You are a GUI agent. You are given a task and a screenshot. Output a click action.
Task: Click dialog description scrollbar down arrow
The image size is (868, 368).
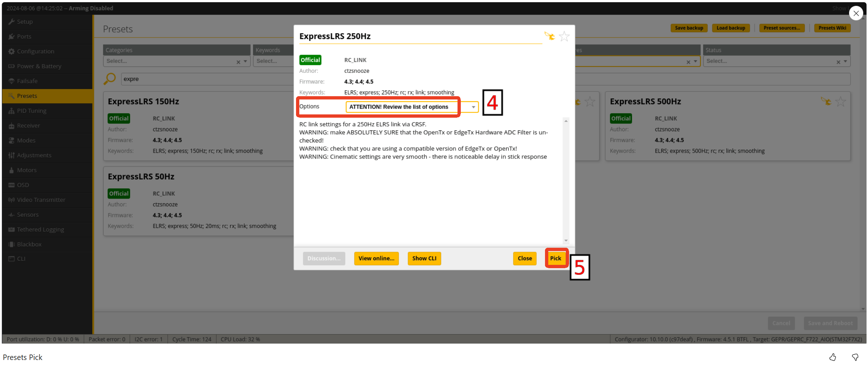566,240
